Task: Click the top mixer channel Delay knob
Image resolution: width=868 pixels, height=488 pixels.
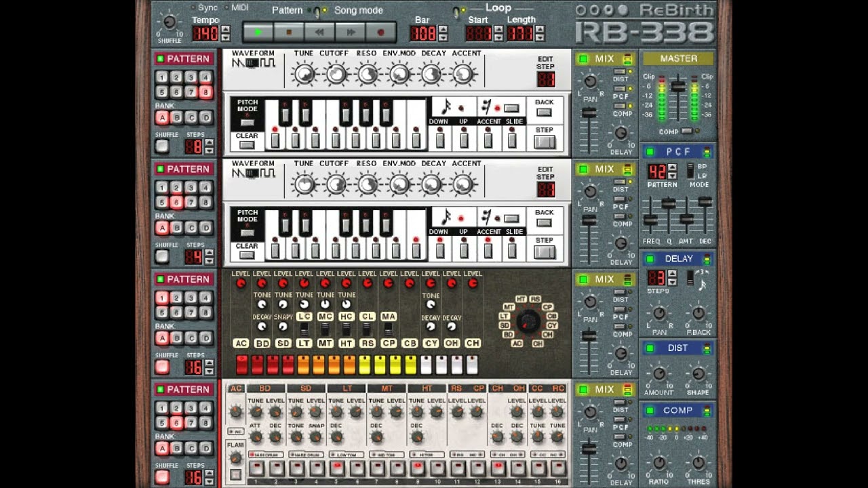Action: point(620,133)
